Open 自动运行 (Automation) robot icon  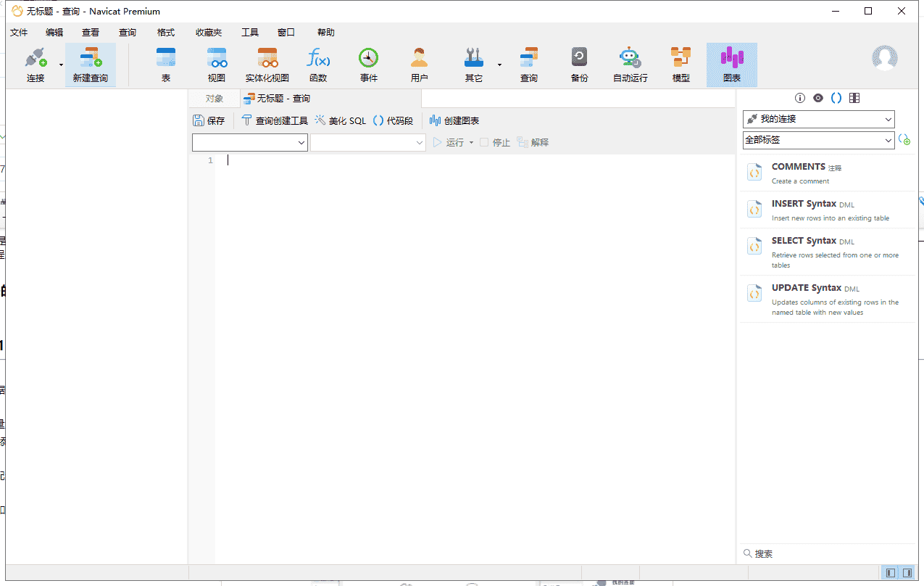(x=630, y=65)
